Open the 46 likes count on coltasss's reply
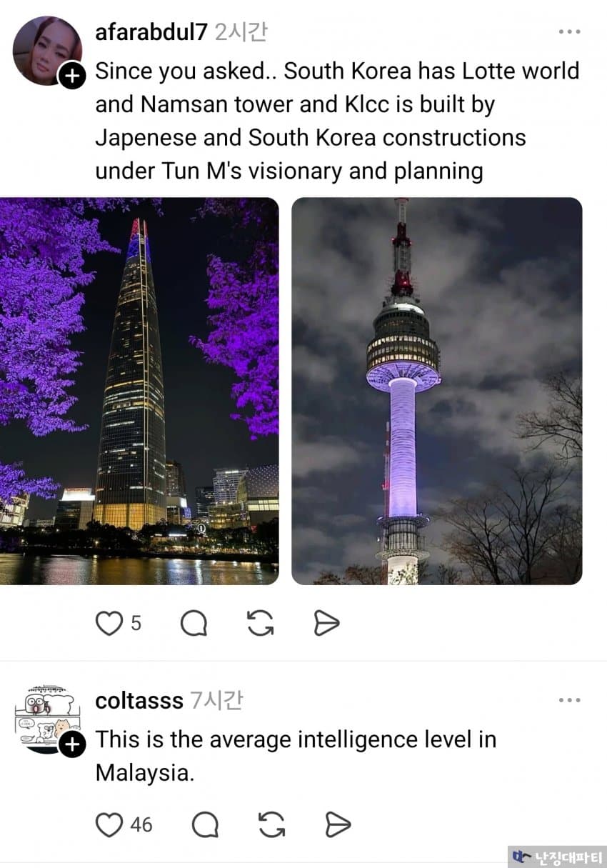This screenshot has width=607, height=868. click(141, 825)
